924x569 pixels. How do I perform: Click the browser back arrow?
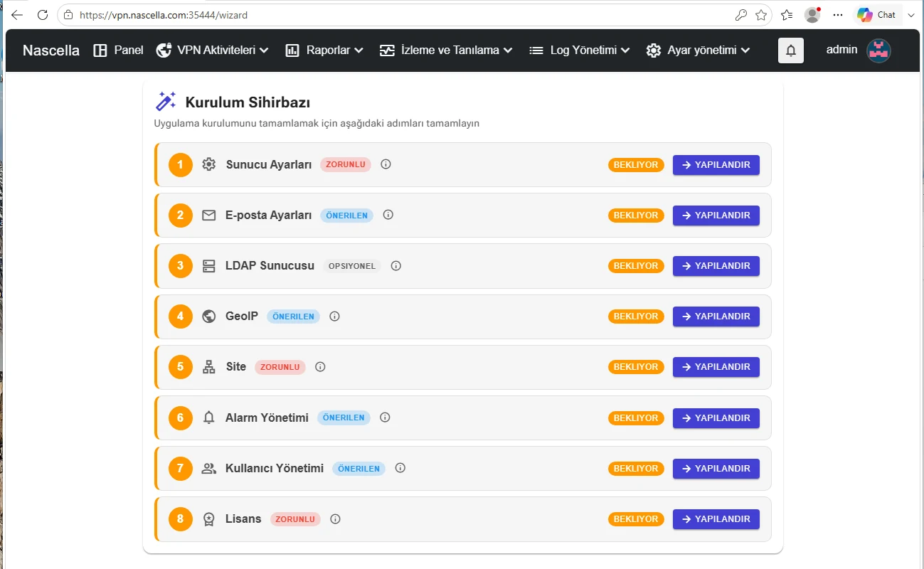[x=17, y=14]
